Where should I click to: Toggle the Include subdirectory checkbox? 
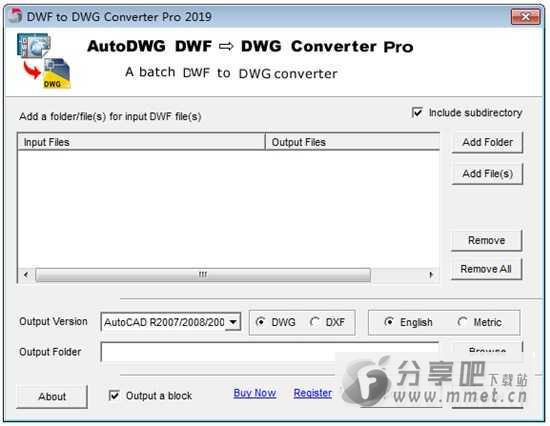417,113
